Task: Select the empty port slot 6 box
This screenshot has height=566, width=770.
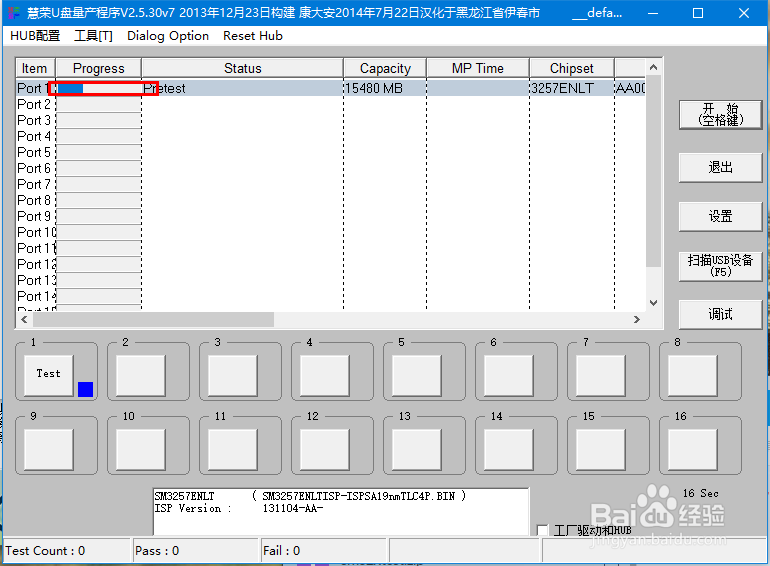Action: point(509,375)
